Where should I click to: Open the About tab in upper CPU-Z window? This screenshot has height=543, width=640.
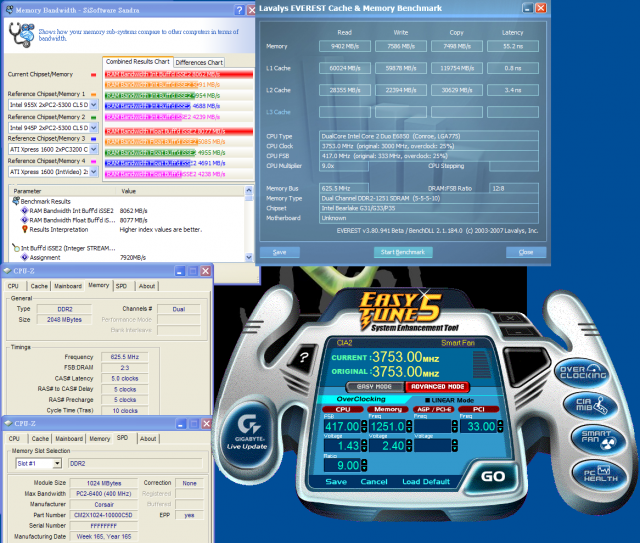[x=147, y=286]
